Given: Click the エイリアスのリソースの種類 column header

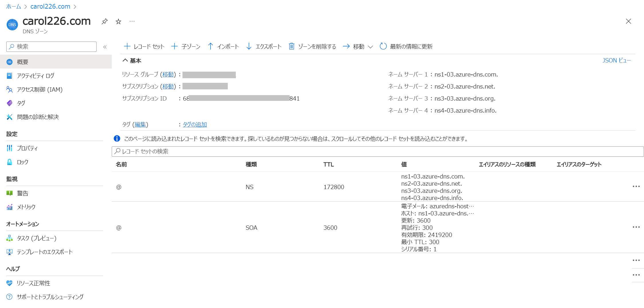Looking at the screenshot, I should coord(507,164).
